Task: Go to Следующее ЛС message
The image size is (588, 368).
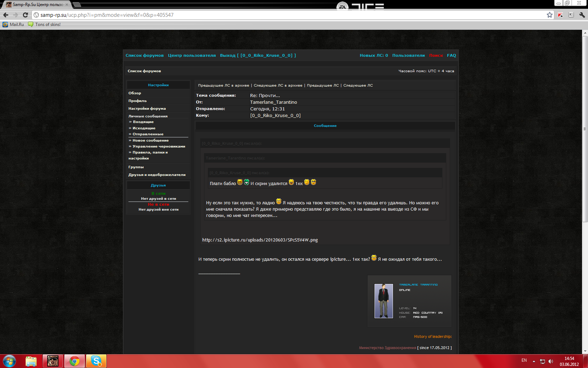Action: point(358,86)
